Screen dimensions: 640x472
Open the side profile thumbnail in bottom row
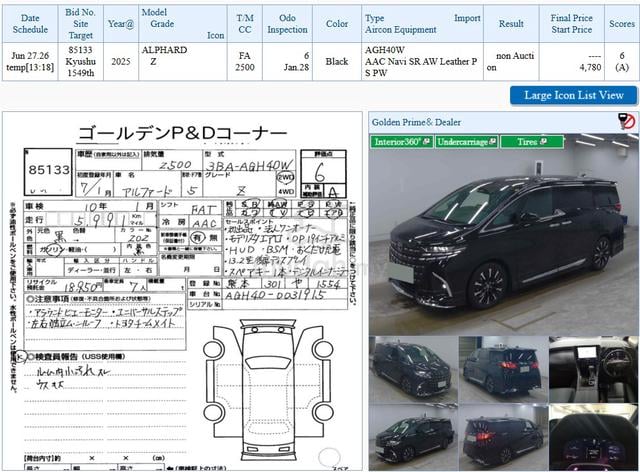point(413,437)
